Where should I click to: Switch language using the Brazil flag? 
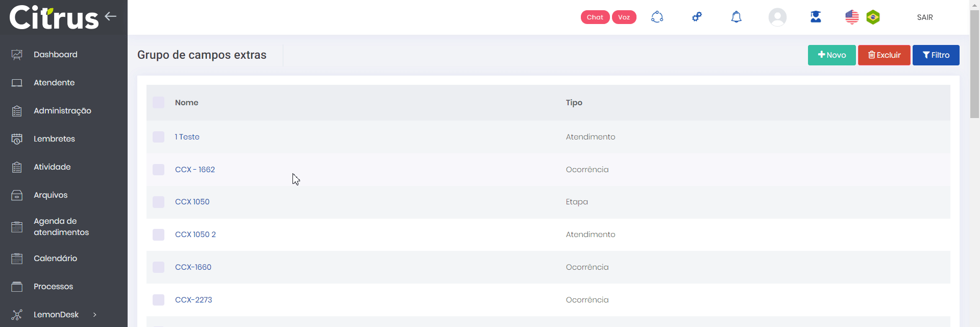tap(873, 17)
